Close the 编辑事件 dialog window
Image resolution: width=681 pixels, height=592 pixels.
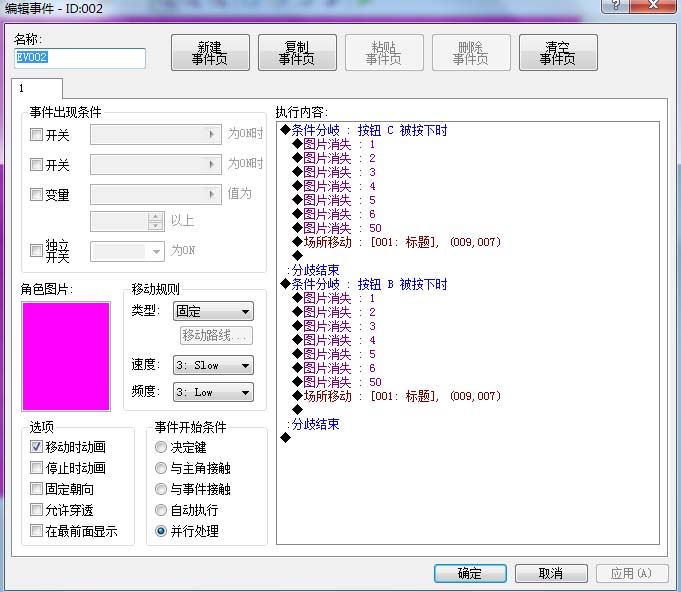pos(653,5)
